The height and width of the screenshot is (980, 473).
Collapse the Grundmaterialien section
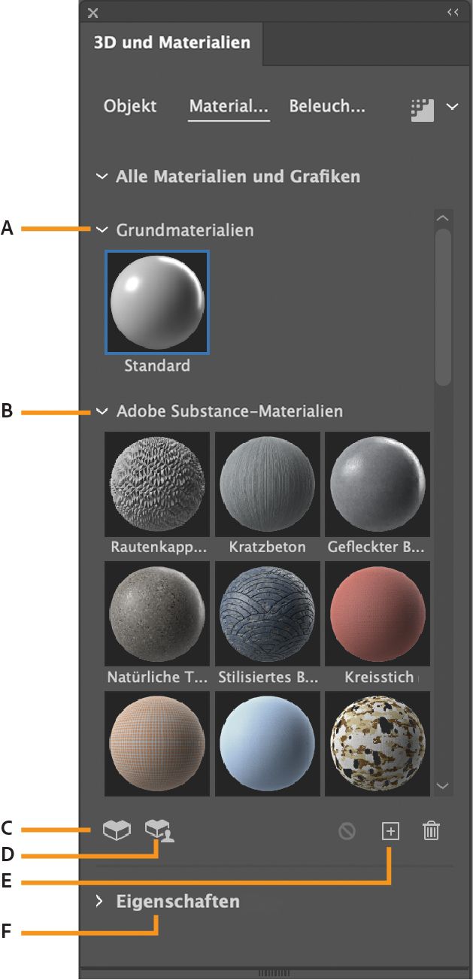tap(102, 230)
